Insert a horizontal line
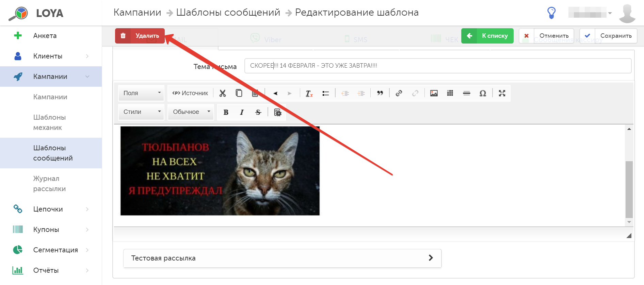Image resolution: width=644 pixels, height=285 pixels. point(467,93)
